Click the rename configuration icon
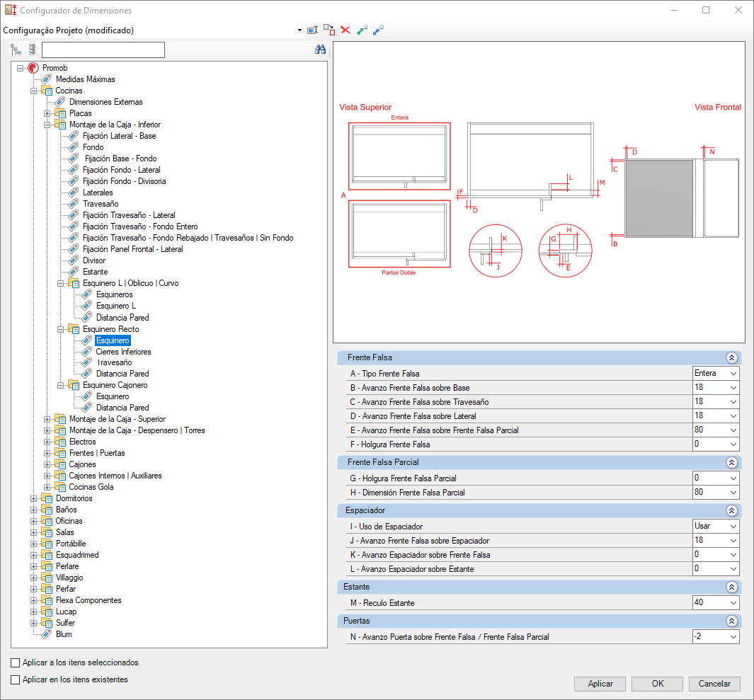Viewport: 754px width, 700px height. point(312,30)
